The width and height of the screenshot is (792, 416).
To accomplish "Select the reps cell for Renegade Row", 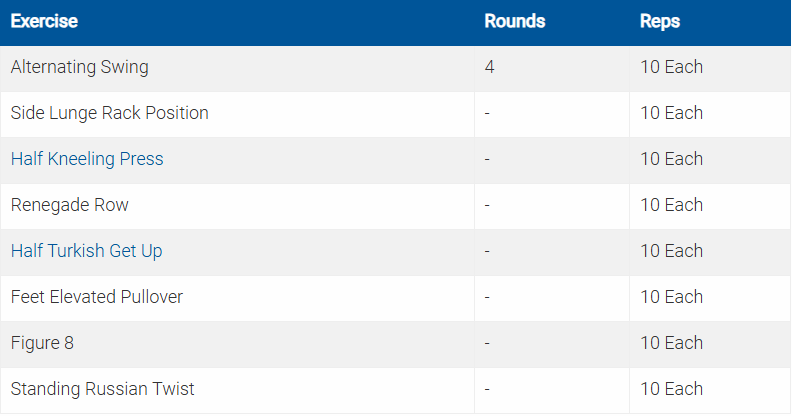I will coord(671,205).
